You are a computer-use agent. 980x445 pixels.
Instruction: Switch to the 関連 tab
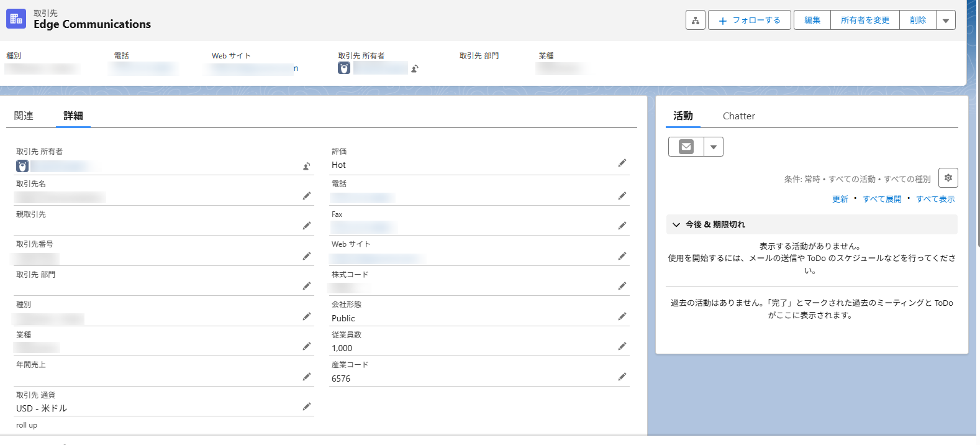point(24,116)
